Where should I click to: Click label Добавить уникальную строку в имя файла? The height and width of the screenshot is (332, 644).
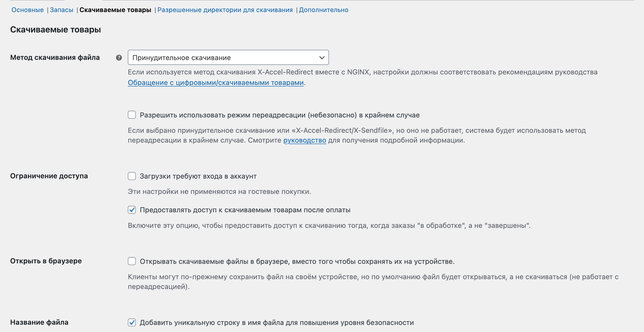[x=277, y=322]
